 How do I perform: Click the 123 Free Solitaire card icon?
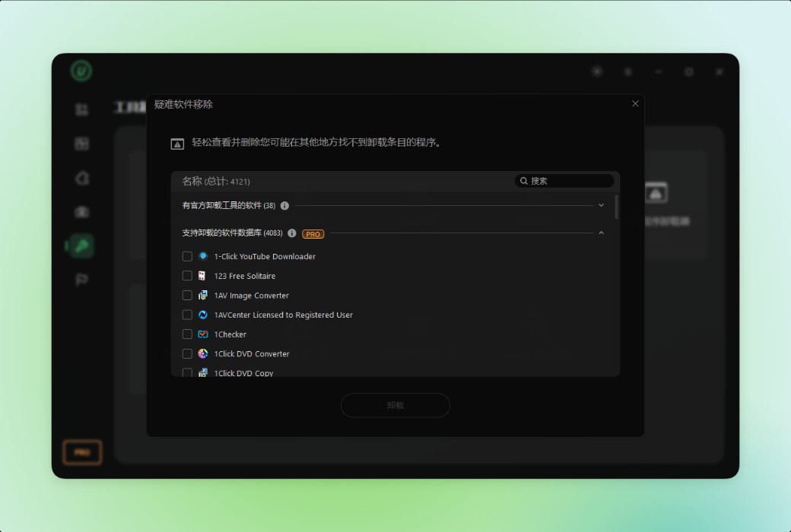pyautogui.click(x=202, y=276)
